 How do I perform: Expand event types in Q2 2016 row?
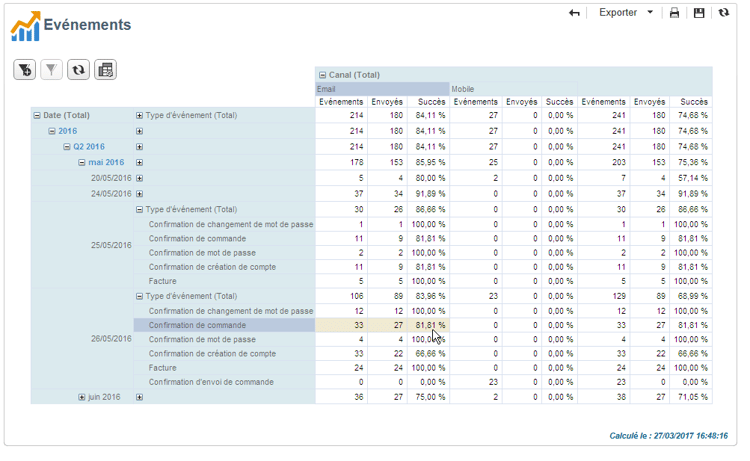[139, 147]
